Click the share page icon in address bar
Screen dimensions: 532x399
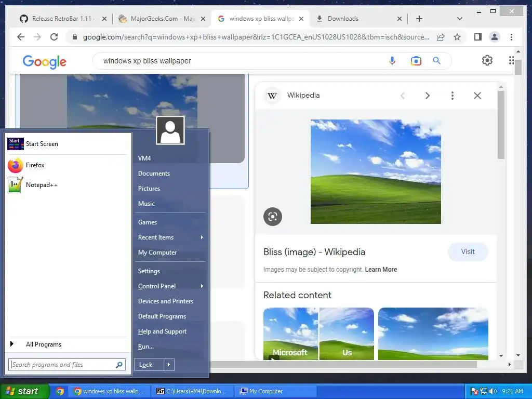[x=441, y=37]
